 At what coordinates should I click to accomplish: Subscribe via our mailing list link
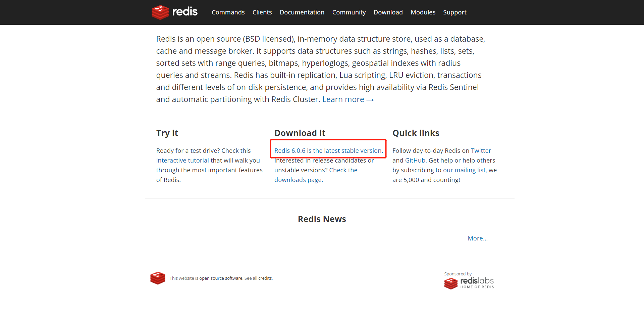[x=464, y=170]
